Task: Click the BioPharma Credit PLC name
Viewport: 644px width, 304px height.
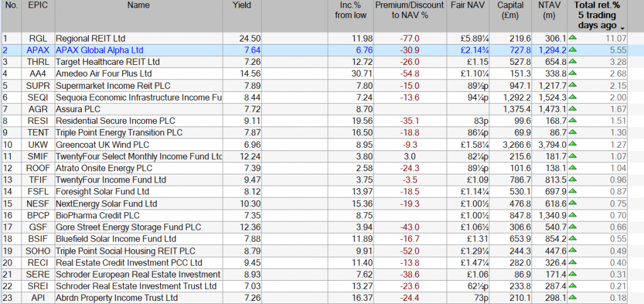Action: [x=97, y=215]
